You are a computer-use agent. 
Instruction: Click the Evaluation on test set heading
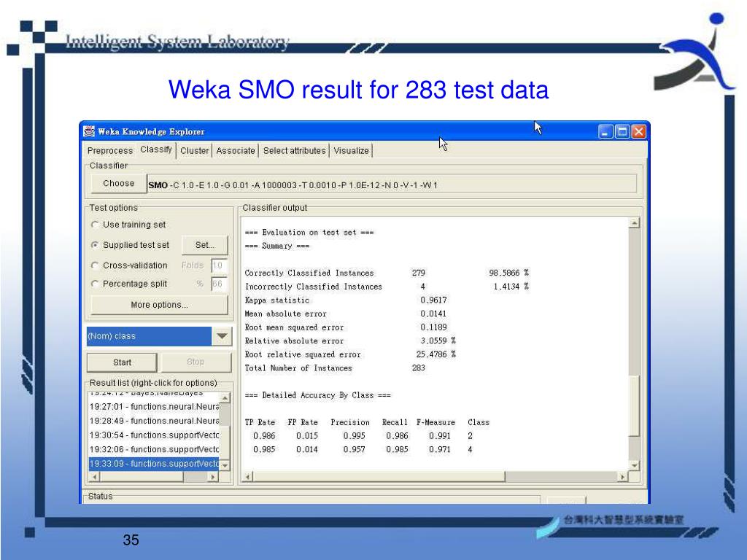309,233
